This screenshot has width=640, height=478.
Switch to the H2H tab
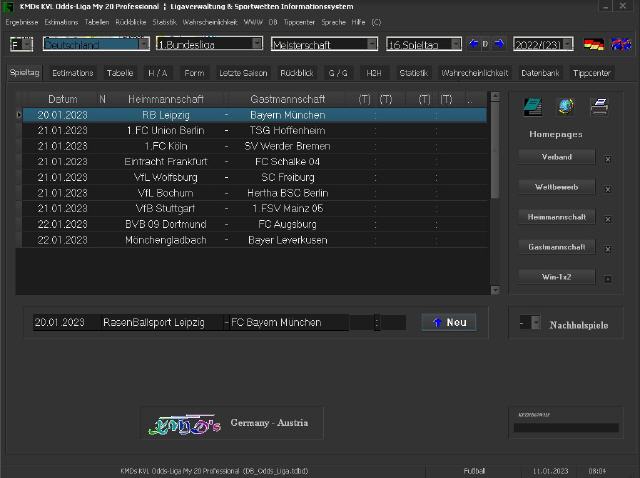[373, 73]
